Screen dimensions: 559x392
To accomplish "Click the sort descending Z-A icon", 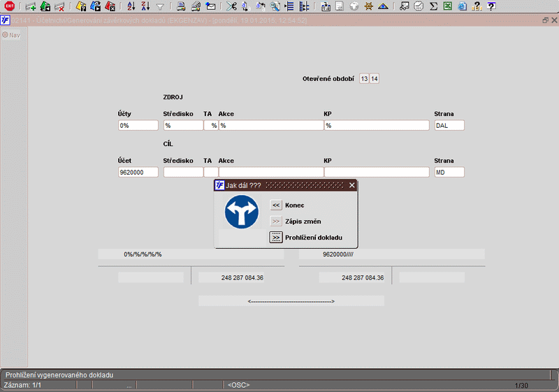I will (145, 6).
